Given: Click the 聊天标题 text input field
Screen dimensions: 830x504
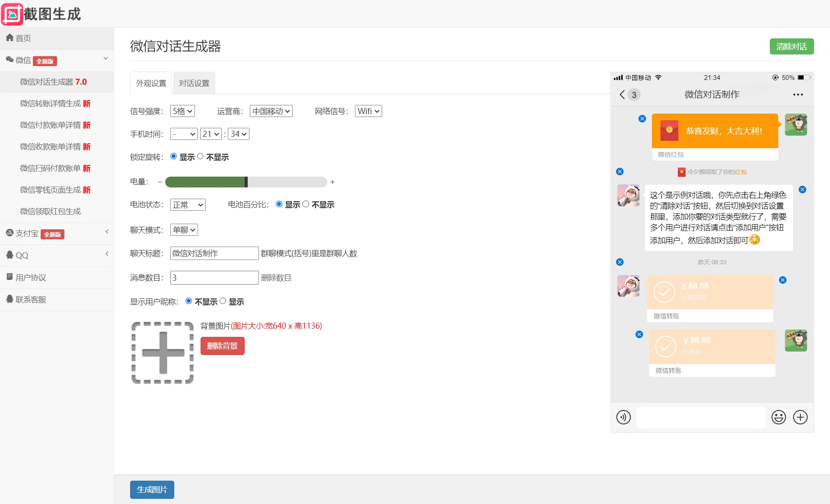Looking at the screenshot, I should pos(214,253).
